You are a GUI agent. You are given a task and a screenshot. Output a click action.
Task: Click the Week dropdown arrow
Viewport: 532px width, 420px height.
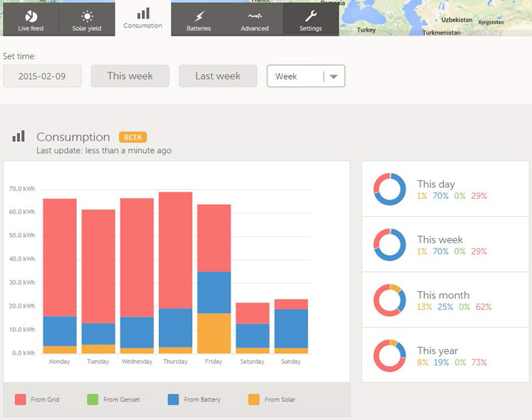(334, 76)
